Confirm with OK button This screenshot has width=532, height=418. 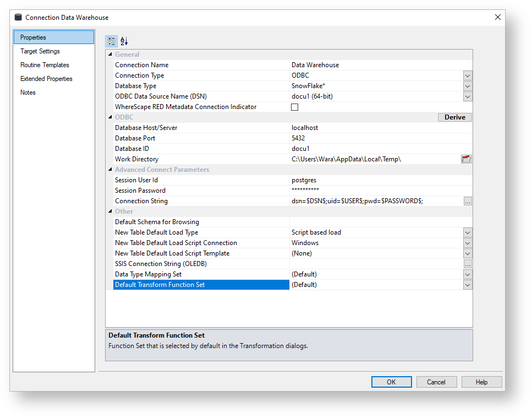point(392,382)
